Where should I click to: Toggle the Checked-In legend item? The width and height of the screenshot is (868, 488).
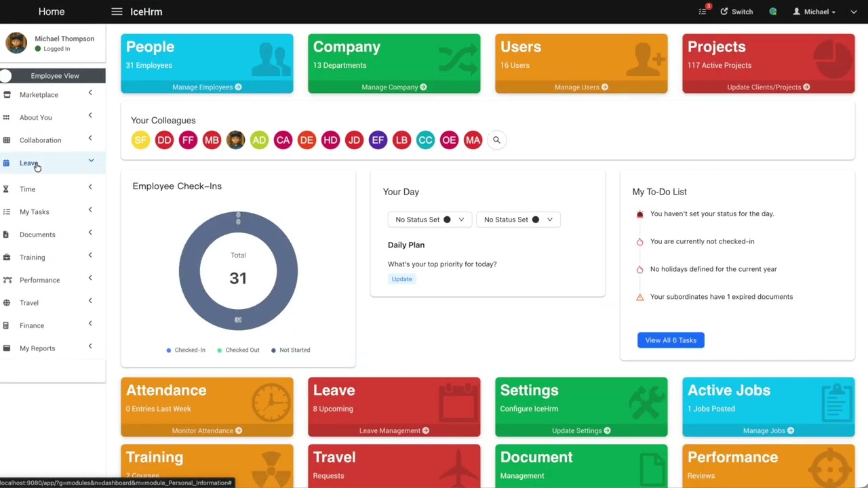coord(186,350)
